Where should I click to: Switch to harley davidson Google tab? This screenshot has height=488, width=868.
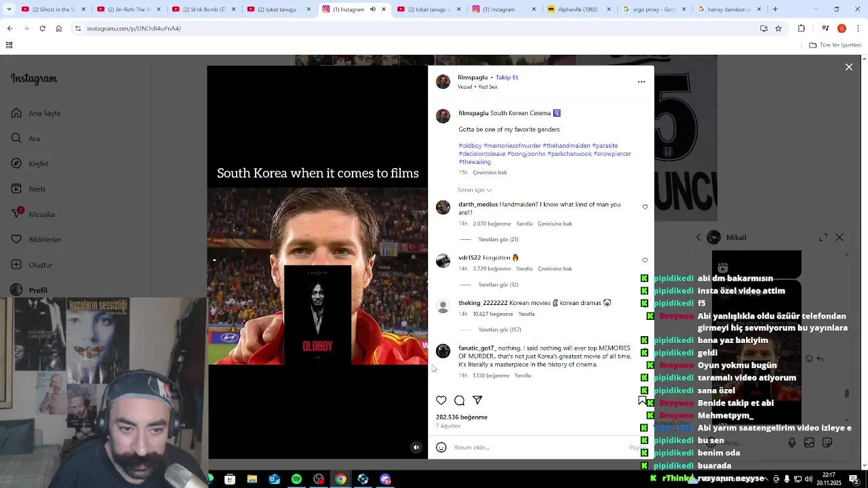pos(729,9)
